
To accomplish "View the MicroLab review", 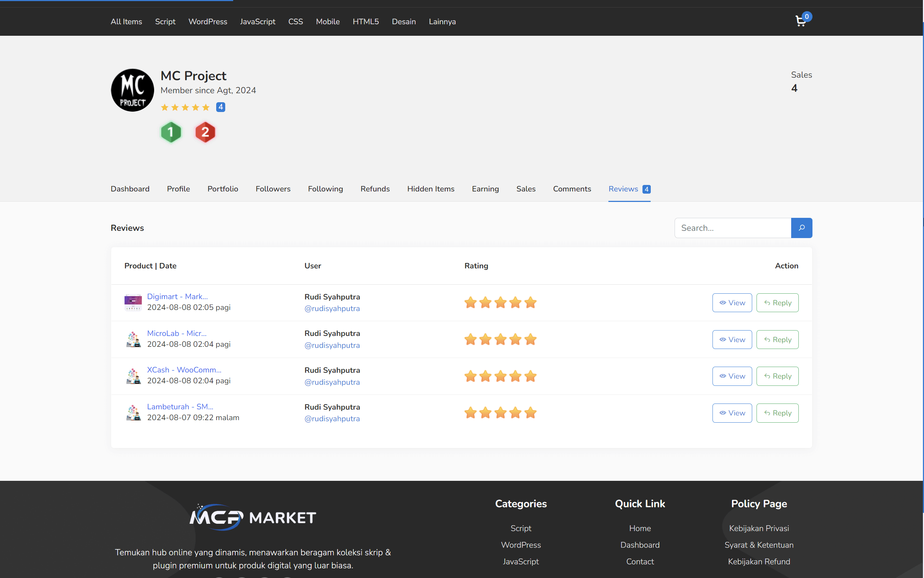I will point(732,340).
